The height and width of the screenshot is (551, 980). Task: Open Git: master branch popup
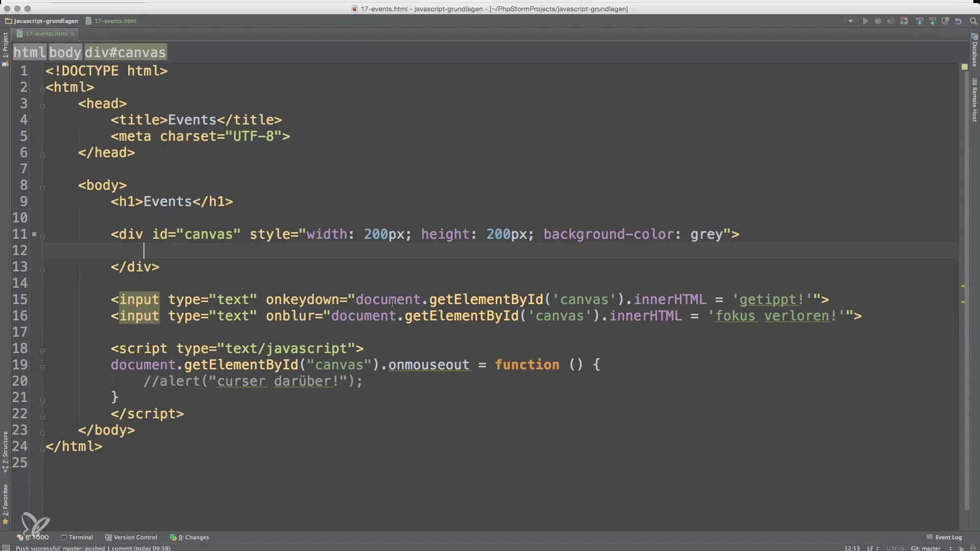930,548
